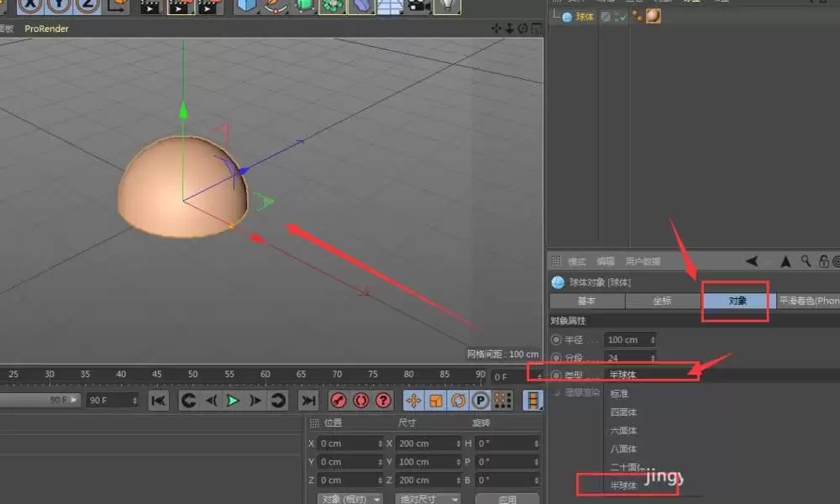
Task: Open the cube primitive tool in the toolbar
Action: click(x=246, y=7)
